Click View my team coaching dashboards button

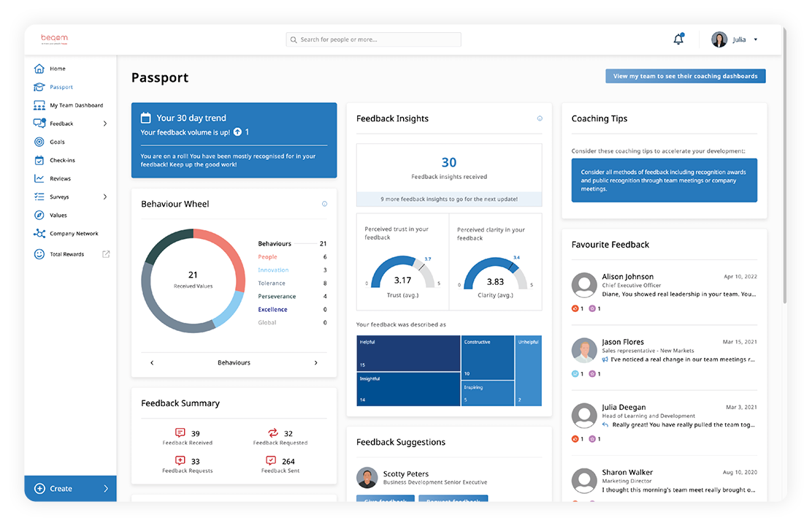tap(685, 76)
